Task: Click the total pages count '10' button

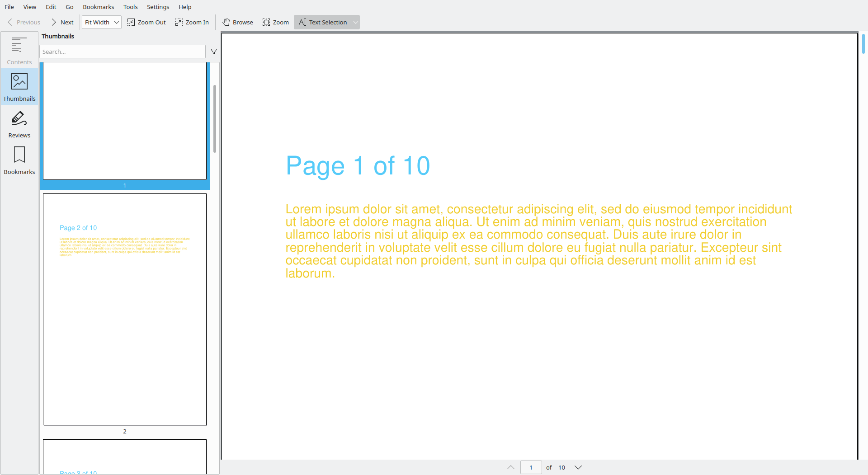Action: 562,467
